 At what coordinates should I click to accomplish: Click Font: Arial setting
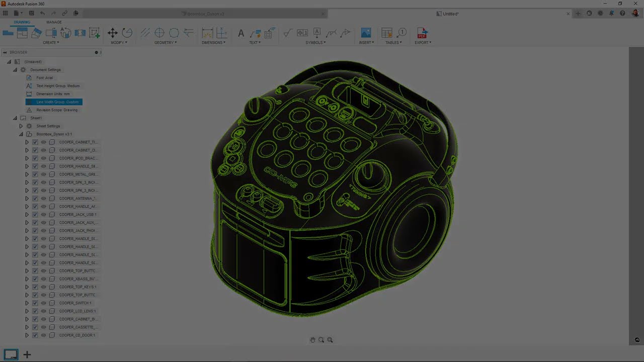click(44, 78)
